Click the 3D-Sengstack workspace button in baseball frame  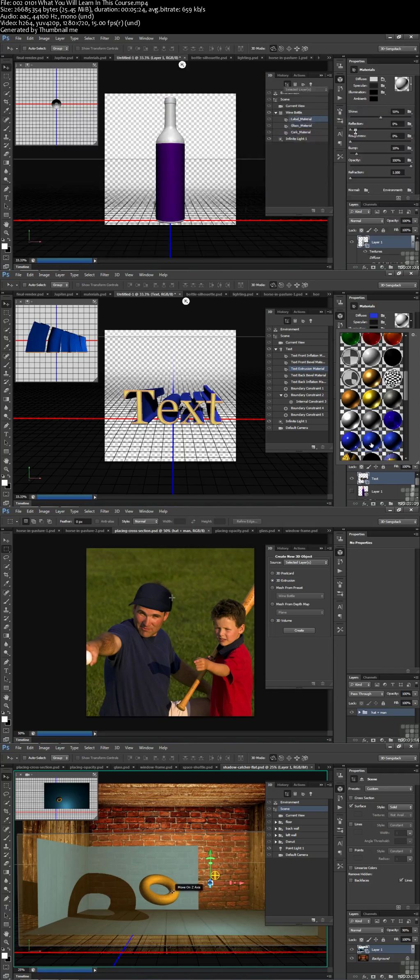pos(397,521)
